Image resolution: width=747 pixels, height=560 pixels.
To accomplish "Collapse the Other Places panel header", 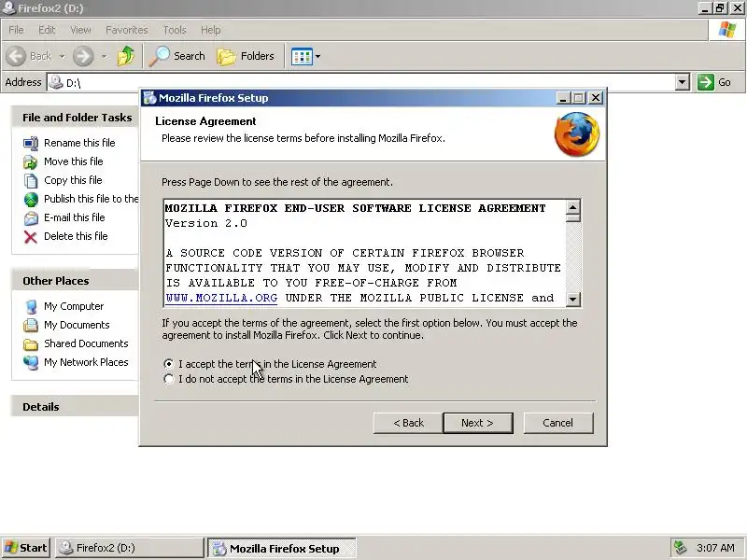I will click(76, 281).
